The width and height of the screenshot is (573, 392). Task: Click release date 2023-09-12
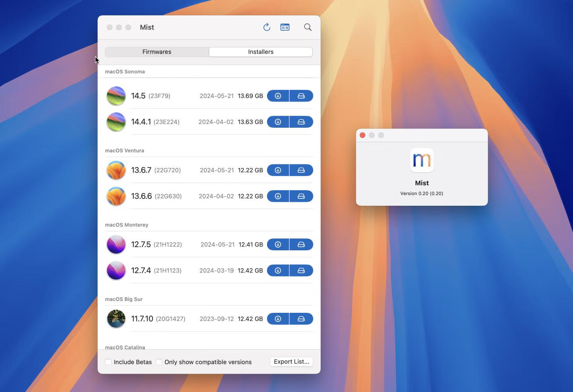[x=216, y=319]
